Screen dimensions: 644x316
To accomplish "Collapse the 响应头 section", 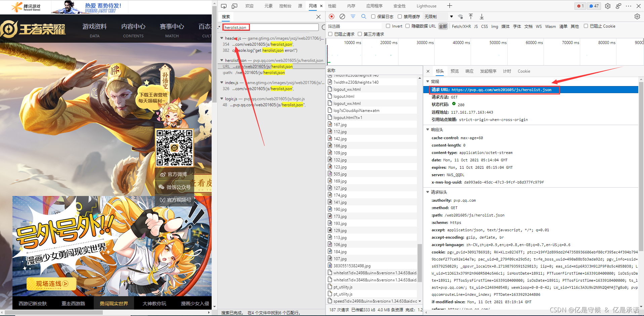I will [x=428, y=129].
